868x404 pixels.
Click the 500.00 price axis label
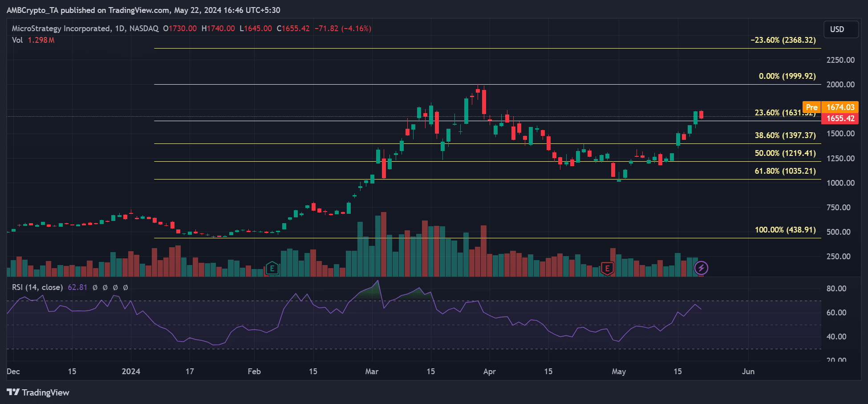pos(838,232)
